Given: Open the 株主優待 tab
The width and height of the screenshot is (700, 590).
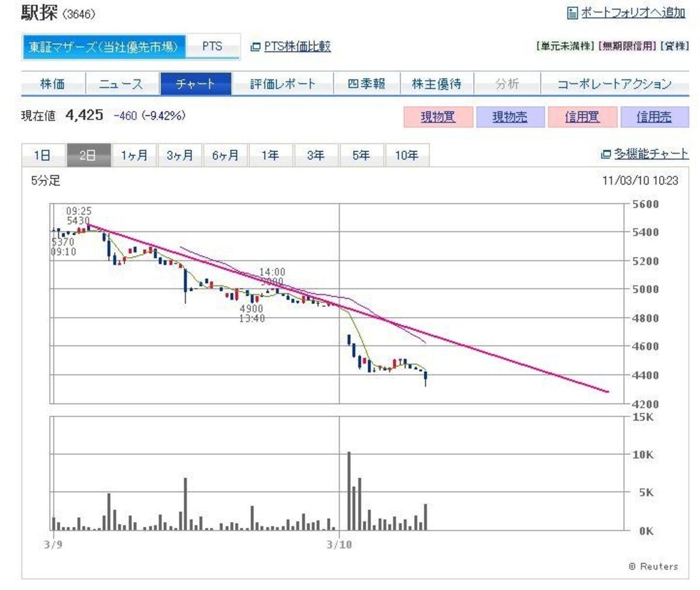Looking at the screenshot, I should click(x=436, y=84).
